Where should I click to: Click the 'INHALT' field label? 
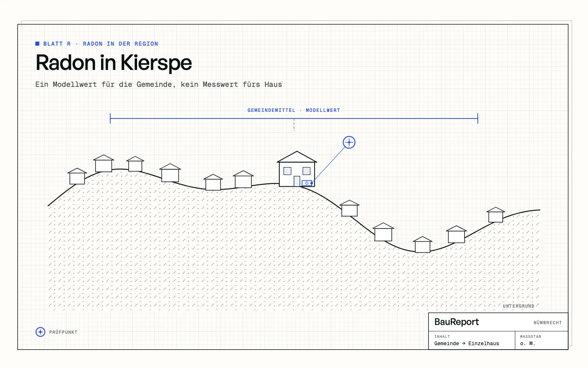coord(442,336)
